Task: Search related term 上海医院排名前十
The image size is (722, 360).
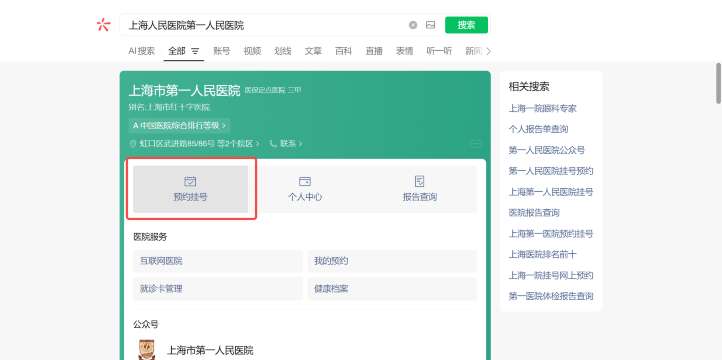Action: click(x=542, y=255)
